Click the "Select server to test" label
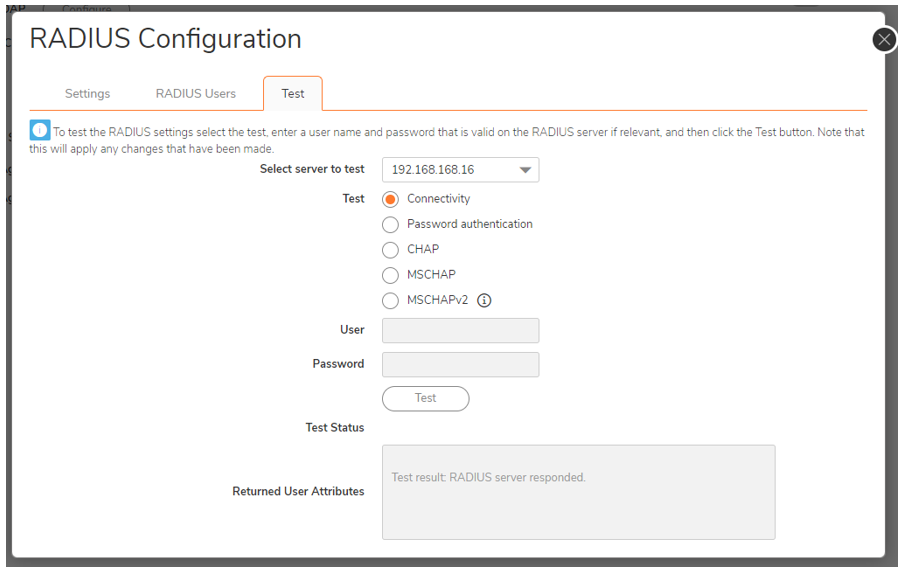 point(312,169)
